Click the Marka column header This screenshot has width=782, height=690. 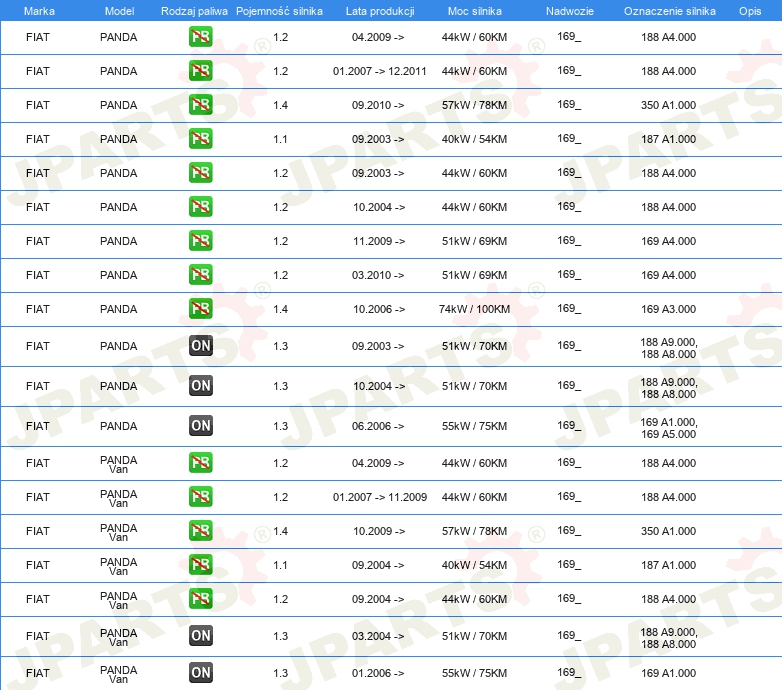coord(39,11)
